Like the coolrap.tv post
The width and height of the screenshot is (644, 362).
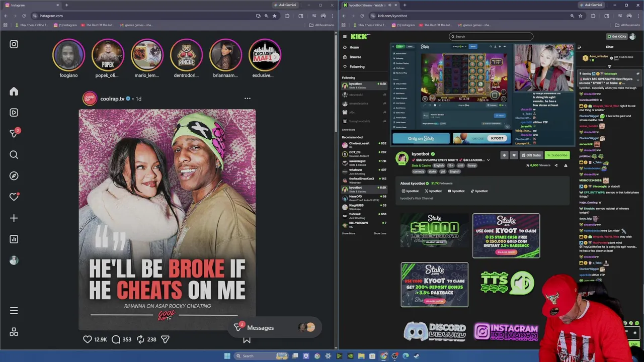(x=87, y=339)
